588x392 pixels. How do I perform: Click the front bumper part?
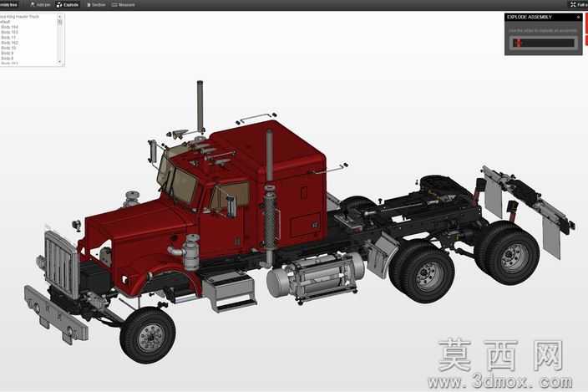click(x=56, y=314)
